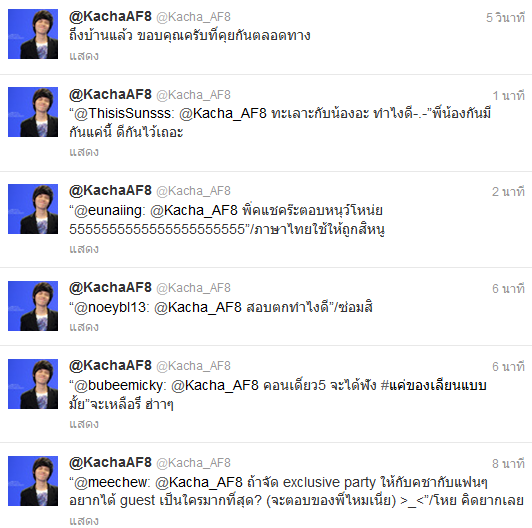The height and width of the screenshot is (528, 532).
Task: Click avatar beside the meechew reply
Action: [x=33, y=481]
